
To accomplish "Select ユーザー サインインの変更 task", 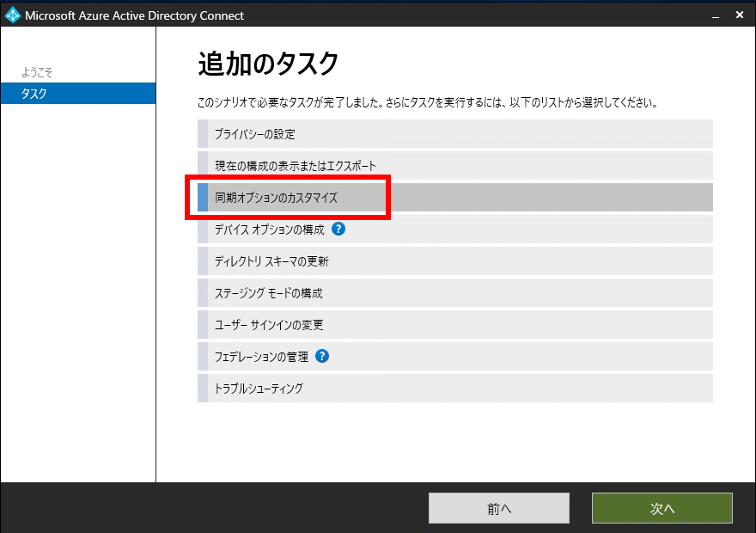I will pos(455,325).
